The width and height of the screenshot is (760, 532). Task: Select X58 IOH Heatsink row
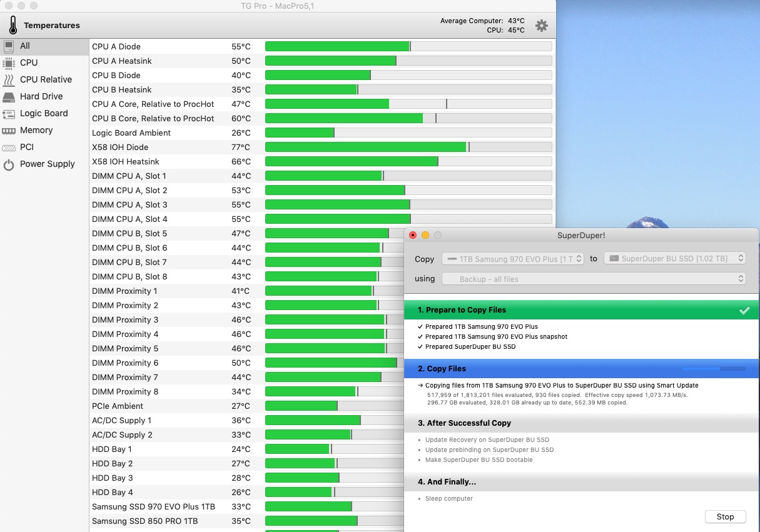pyautogui.click(x=322, y=161)
